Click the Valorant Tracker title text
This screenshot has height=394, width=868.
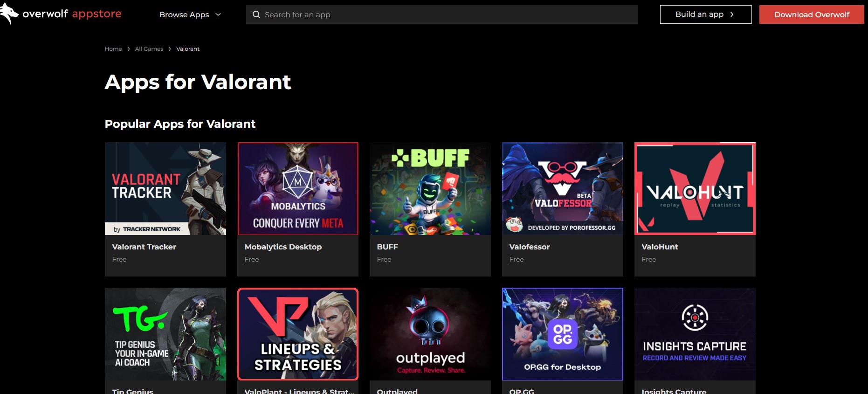point(144,247)
